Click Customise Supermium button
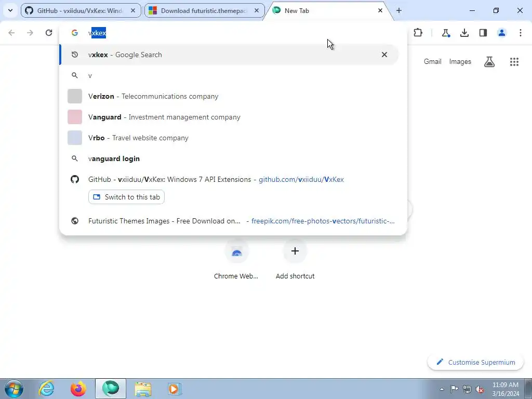The width and height of the screenshot is (532, 399). [x=476, y=362]
